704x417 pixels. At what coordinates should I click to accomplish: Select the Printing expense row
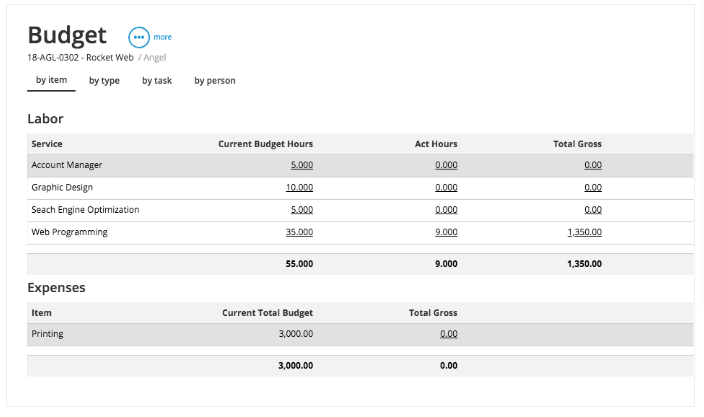coord(360,334)
